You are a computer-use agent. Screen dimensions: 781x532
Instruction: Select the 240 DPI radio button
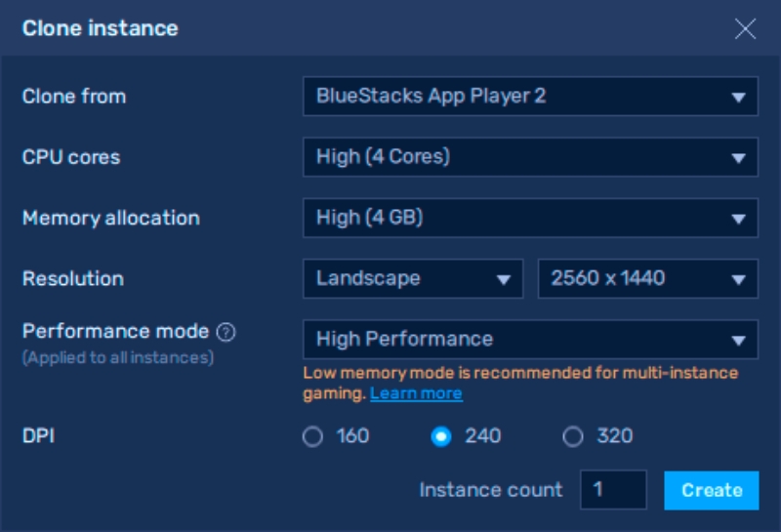coord(441,436)
